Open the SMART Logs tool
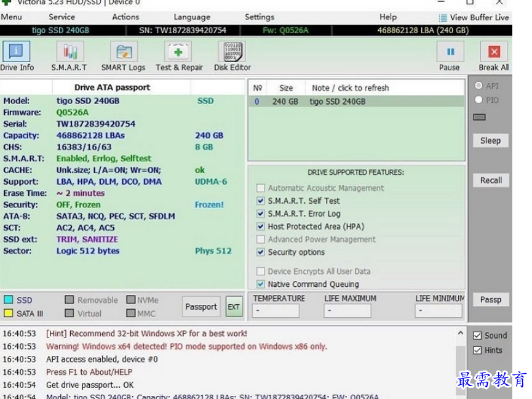The image size is (532, 399). [x=124, y=55]
